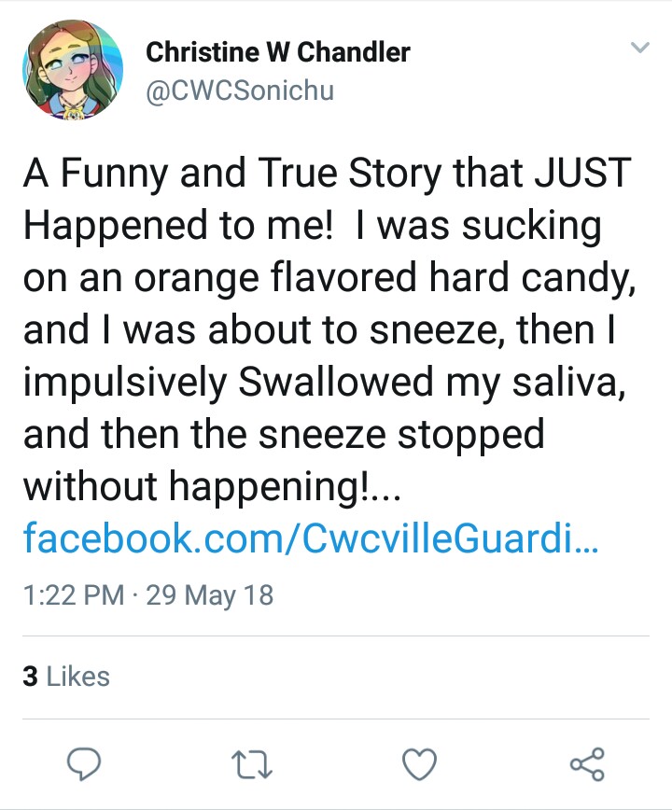Tap the 'without happening!...' text line
672x810 pixels.
click(x=212, y=486)
